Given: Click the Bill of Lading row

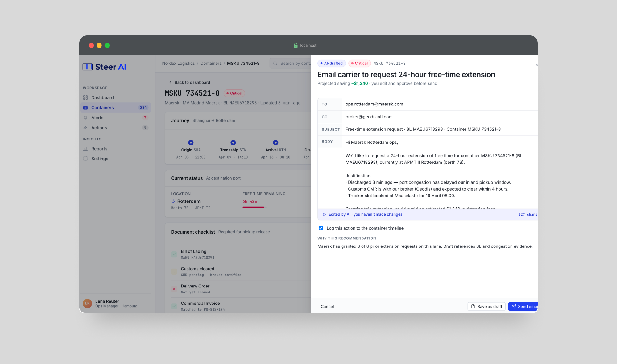Looking at the screenshot, I should pyautogui.click(x=241, y=254).
